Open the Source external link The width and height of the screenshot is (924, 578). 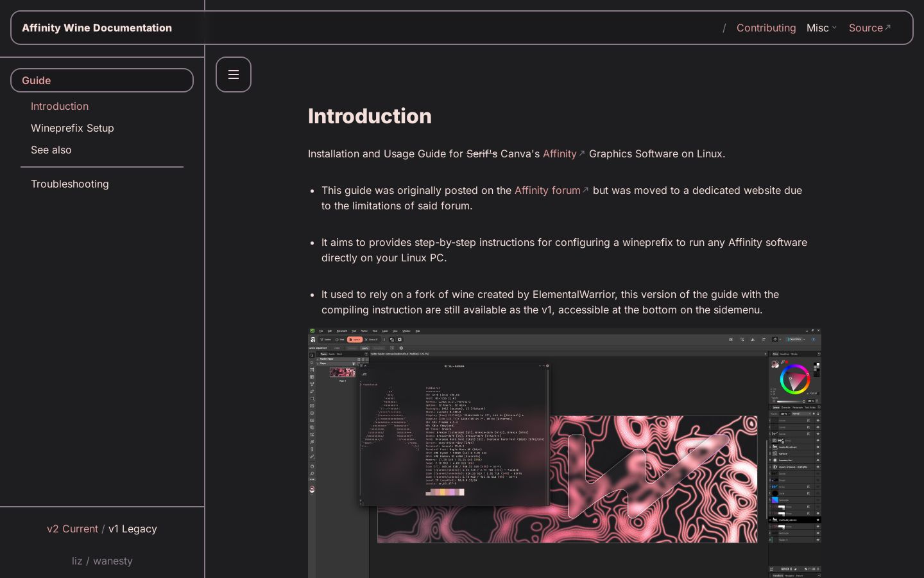coord(869,28)
